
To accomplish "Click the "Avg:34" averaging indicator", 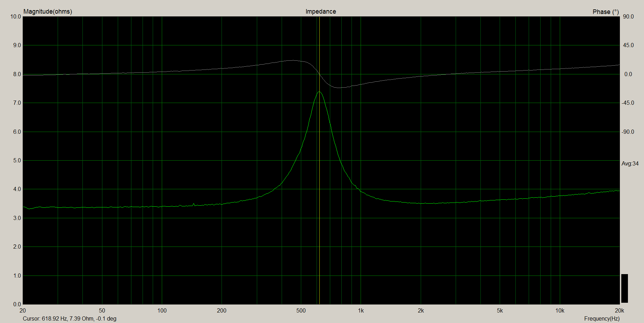I will point(630,163).
